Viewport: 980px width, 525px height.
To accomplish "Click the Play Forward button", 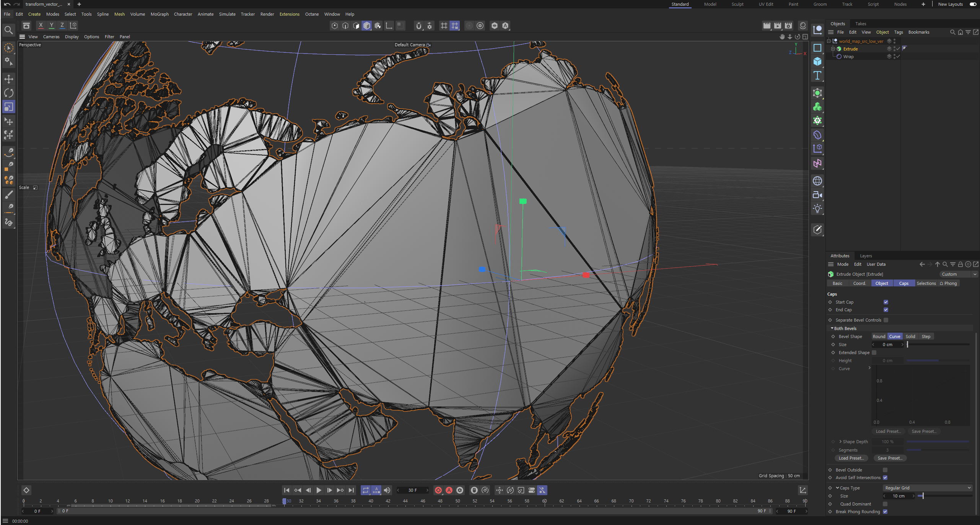I will coord(319,490).
